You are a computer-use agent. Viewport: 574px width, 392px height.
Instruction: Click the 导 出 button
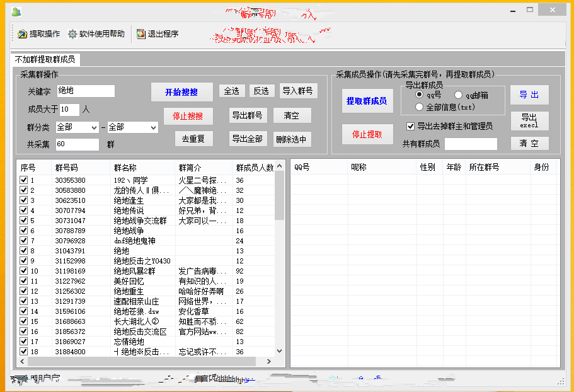[x=529, y=95]
